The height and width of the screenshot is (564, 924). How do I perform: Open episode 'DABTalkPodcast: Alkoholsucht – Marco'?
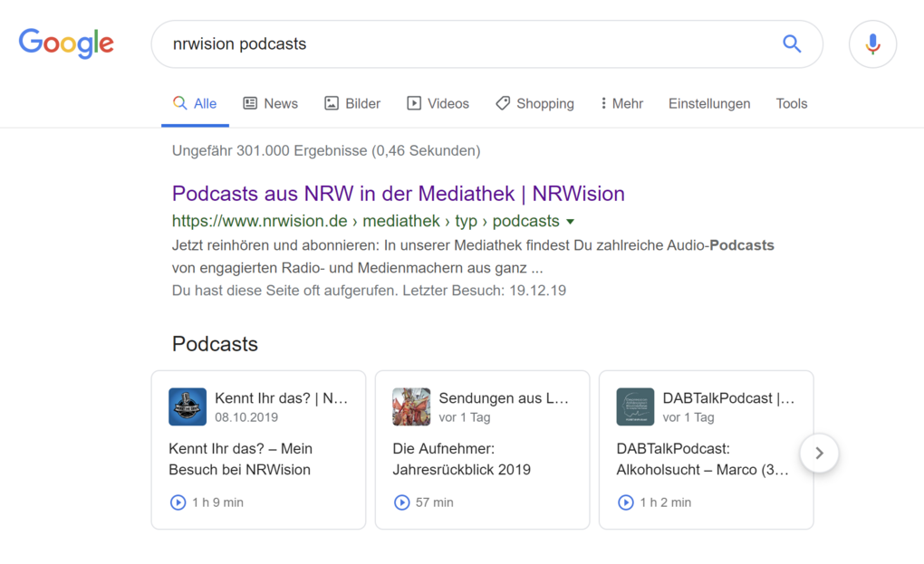702,459
